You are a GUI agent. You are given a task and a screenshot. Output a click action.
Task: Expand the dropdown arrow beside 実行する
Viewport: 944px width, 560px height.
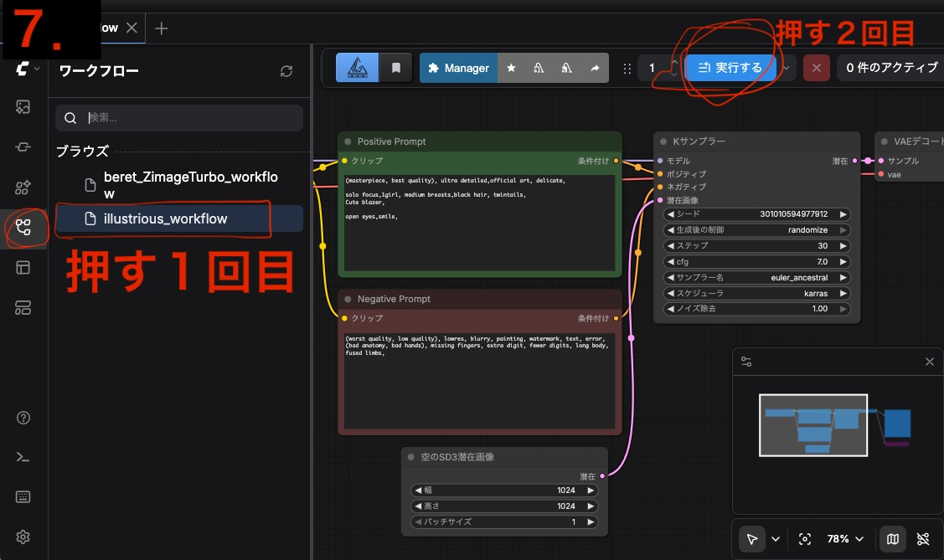(787, 68)
